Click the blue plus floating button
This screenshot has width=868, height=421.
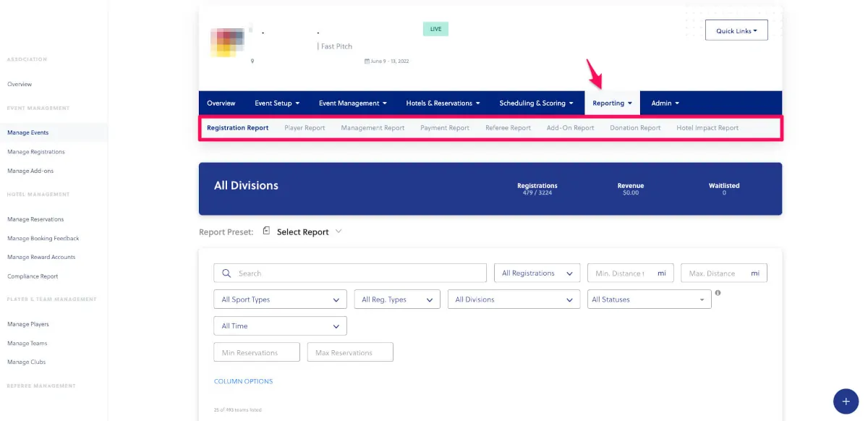click(846, 401)
